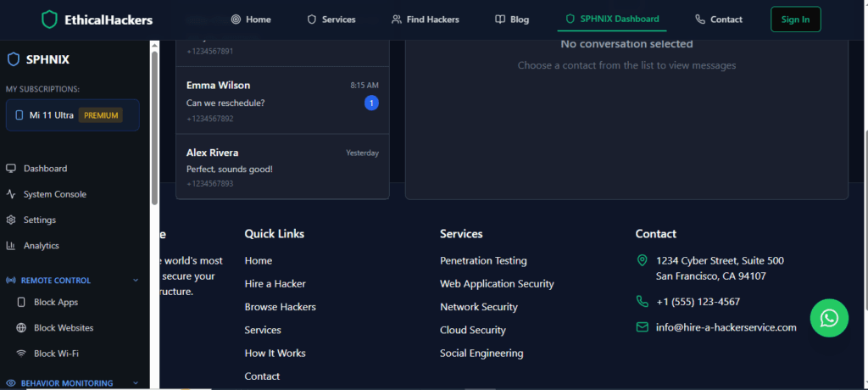Open the Network Security link
The image size is (868, 390).
(x=479, y=306)
